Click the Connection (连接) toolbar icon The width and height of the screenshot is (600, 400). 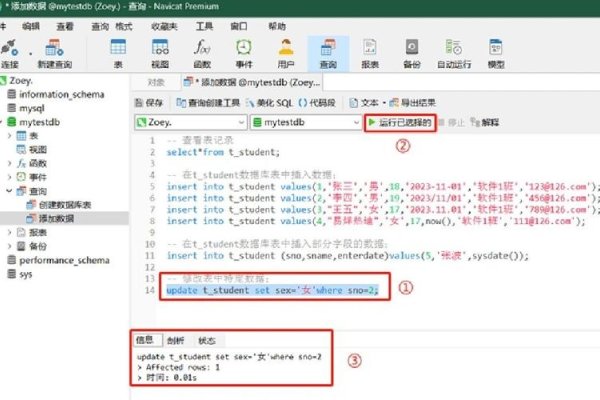point(9,54)
